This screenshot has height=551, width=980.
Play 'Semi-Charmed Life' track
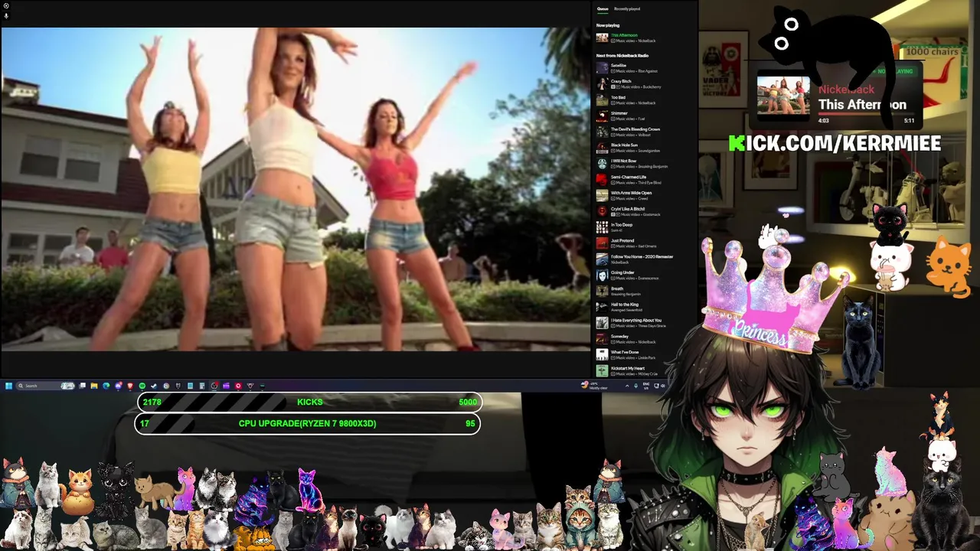(643, 180)
